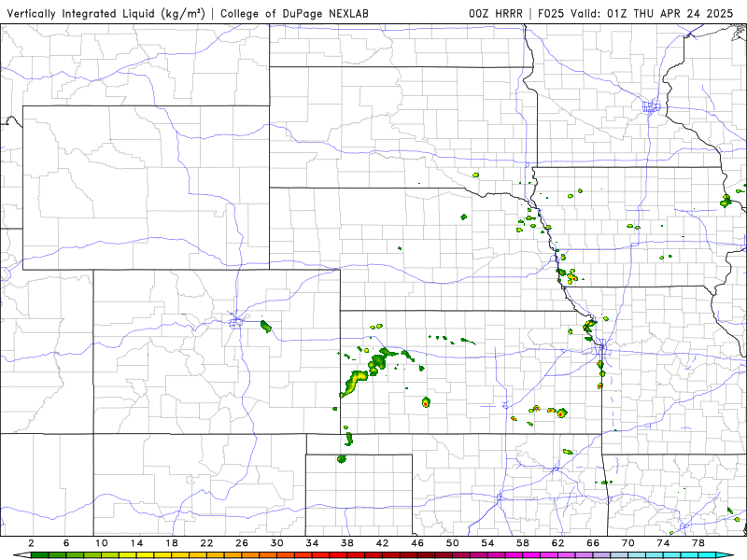
Task: Click the legend value "30"
Action: 276,543
